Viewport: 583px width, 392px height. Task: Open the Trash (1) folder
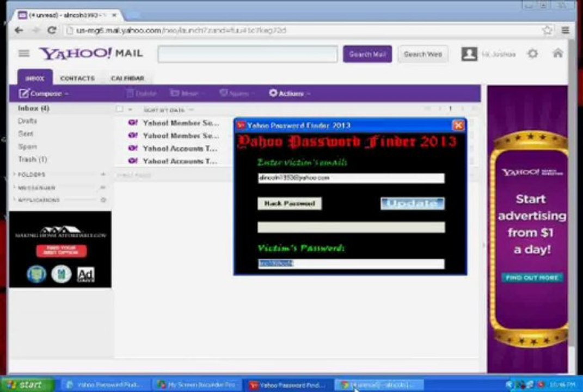click(x=32, y=159)
